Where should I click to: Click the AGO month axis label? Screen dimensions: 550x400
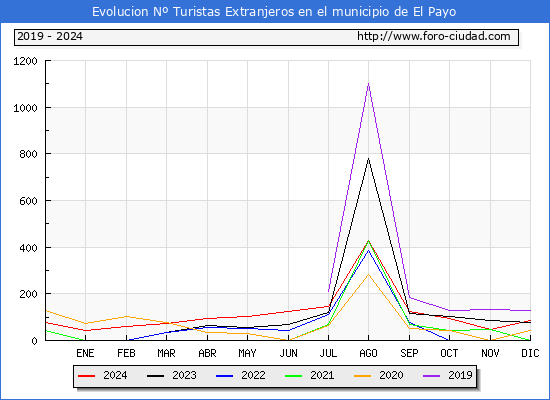pos(368,353)
